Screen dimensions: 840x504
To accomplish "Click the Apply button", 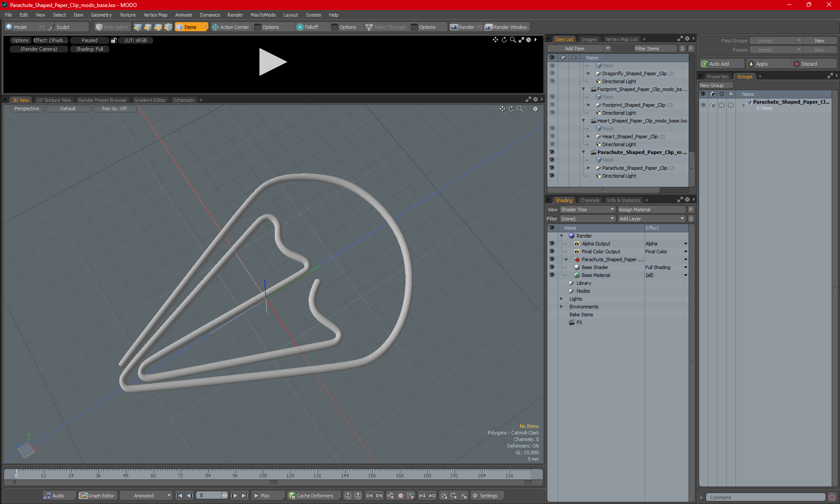I will tap(768, 64).
